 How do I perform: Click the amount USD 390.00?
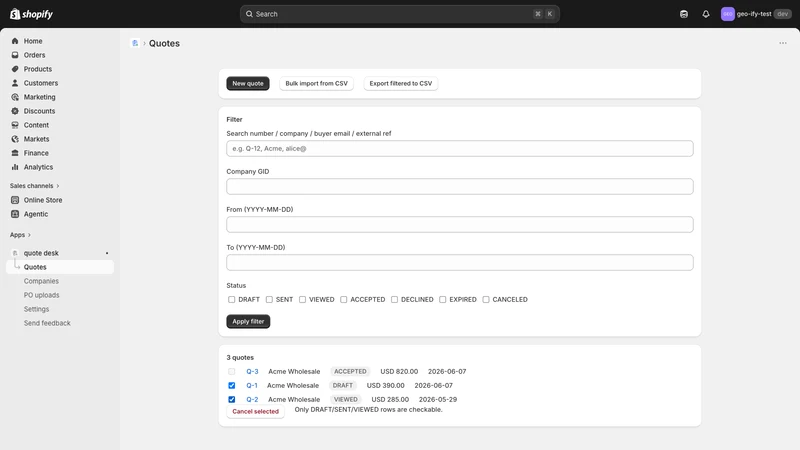385,385
